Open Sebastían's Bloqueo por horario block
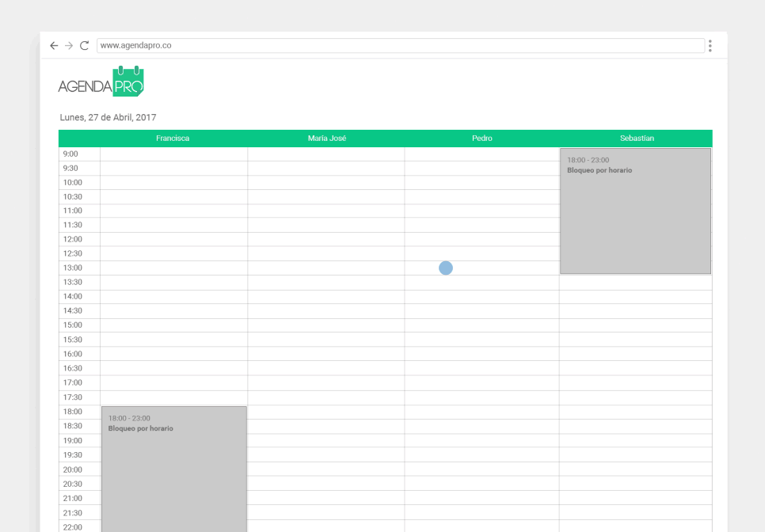Screen dimensions: 765x532 (x=635, y=211)
